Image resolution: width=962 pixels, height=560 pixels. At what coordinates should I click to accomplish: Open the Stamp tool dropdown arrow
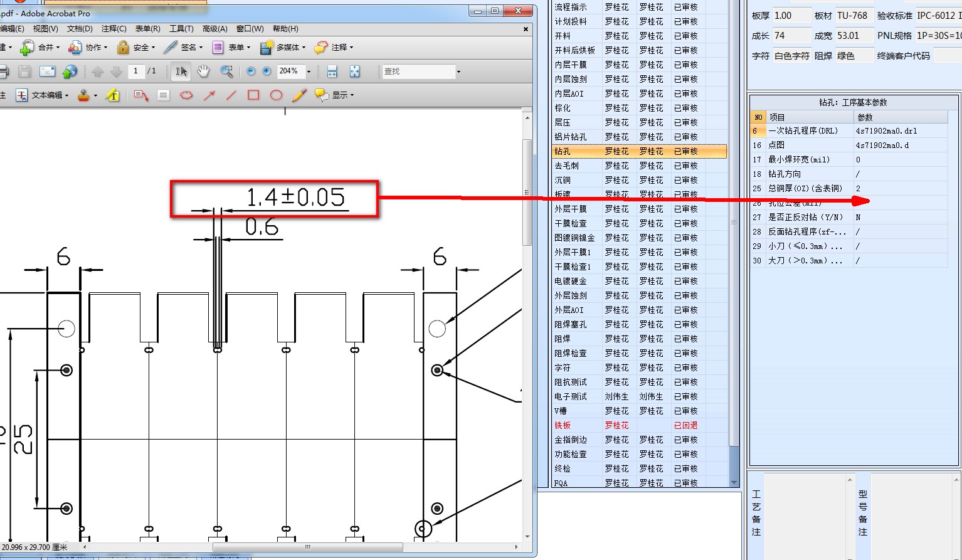pos(95,95)
